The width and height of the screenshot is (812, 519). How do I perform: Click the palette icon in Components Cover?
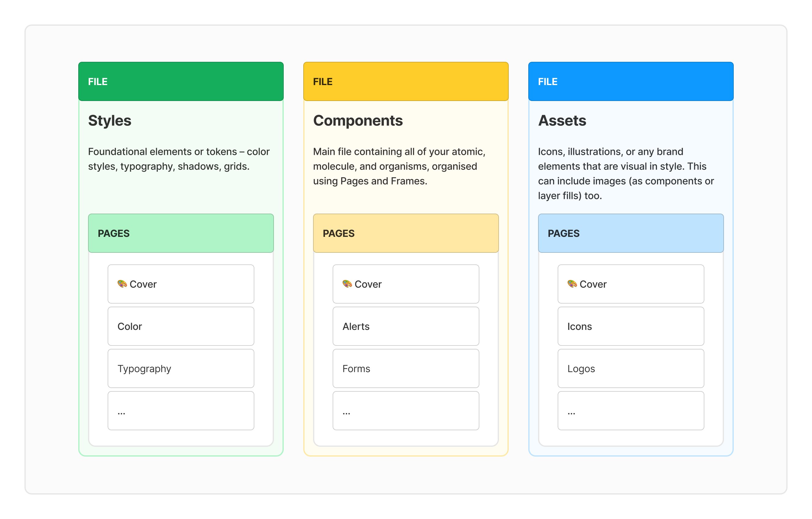click(347, 284)
